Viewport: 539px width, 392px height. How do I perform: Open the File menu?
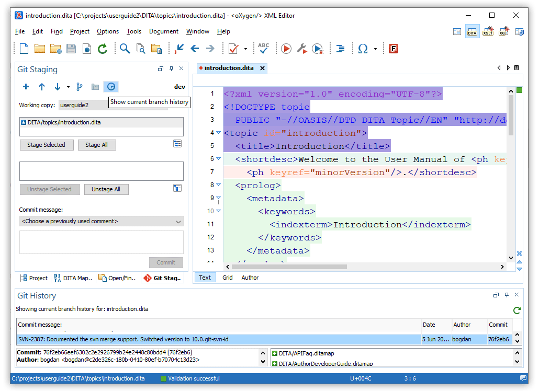[20, 31]
